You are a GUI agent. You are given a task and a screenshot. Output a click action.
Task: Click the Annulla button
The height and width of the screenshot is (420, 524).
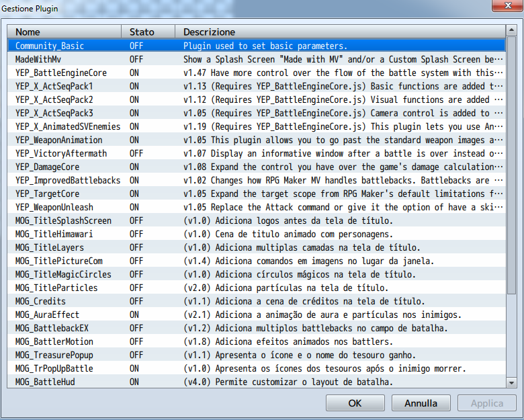(x=421, y=403)
